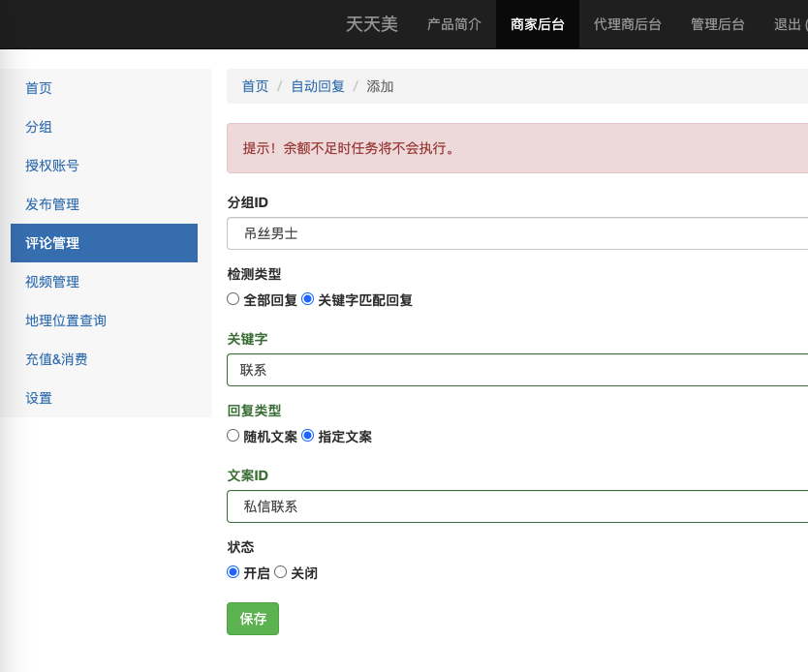Screen dimensions: 808x672
Task: Click the 保存 button
Action: pos(253,619)
